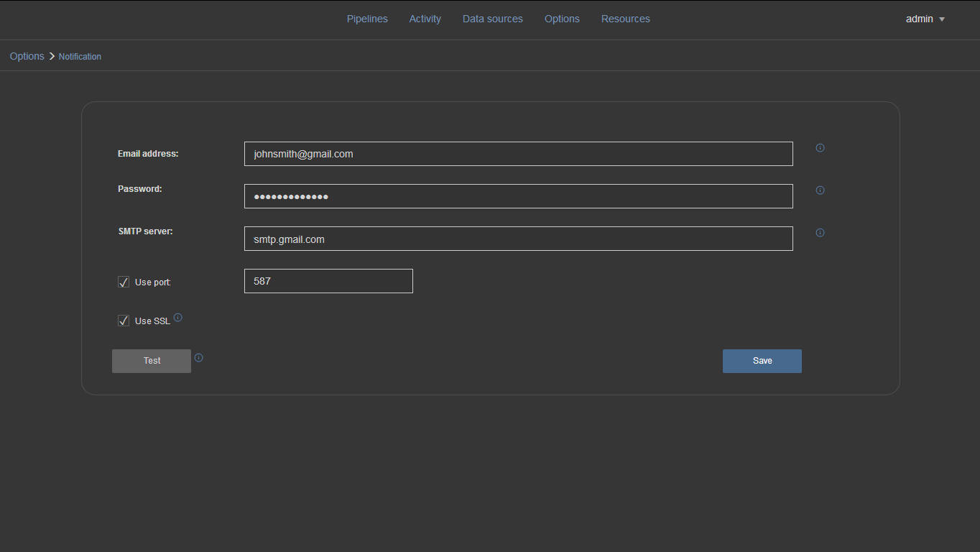980x552 pixels.
Task: Go to the Activity page
Action: (x=425, y=19)
